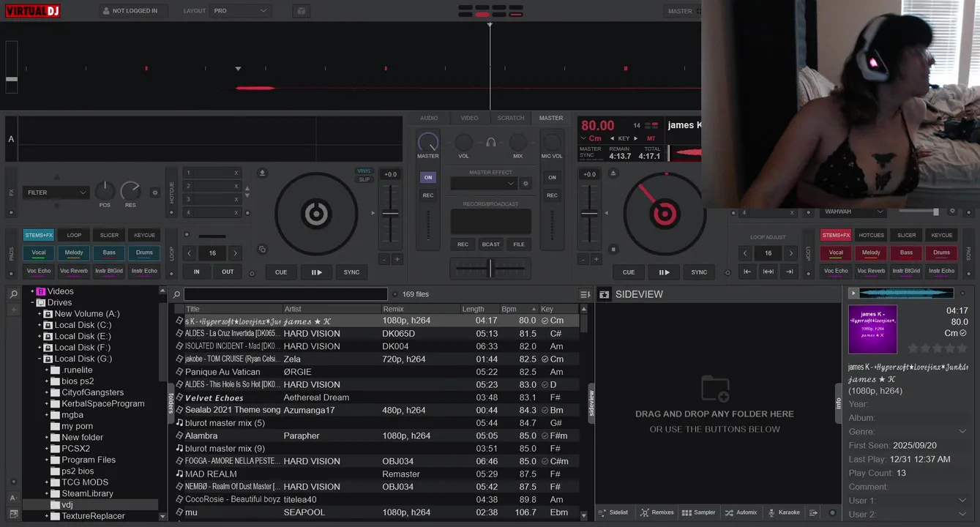Click the crossfader slider
Screen dimensions: 980x527
490,269
